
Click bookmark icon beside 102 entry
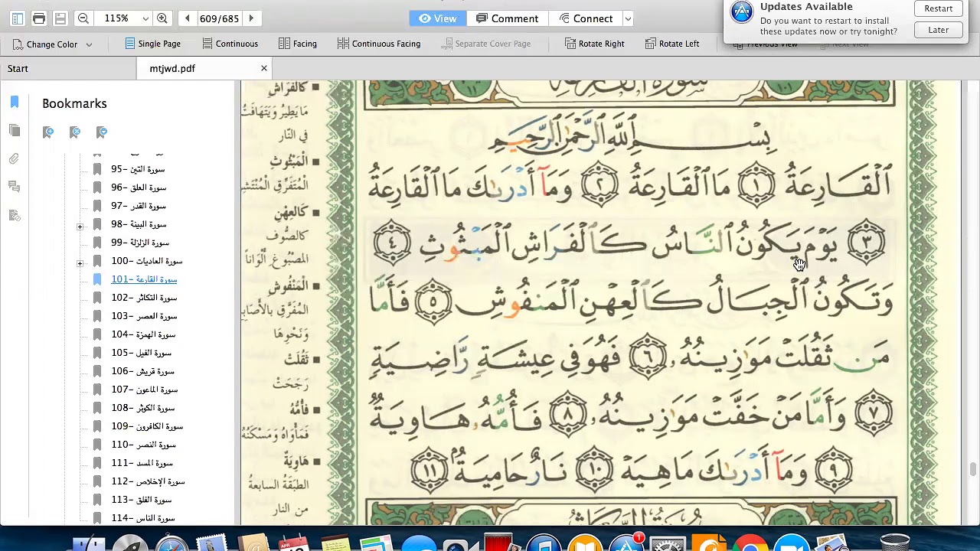(97, 298)
